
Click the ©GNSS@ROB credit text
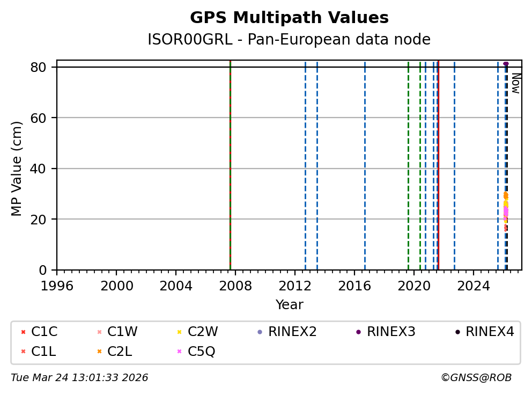click(x=476, y=378)
